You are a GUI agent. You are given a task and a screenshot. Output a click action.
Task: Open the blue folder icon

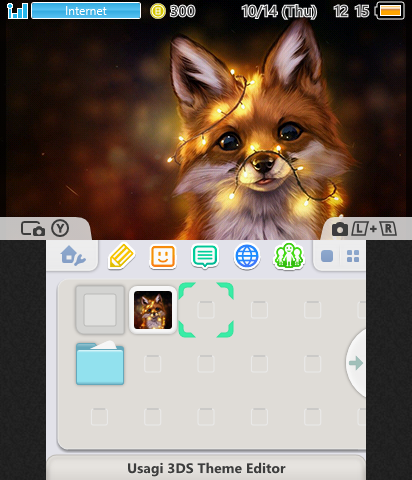[x=100, y=363]
